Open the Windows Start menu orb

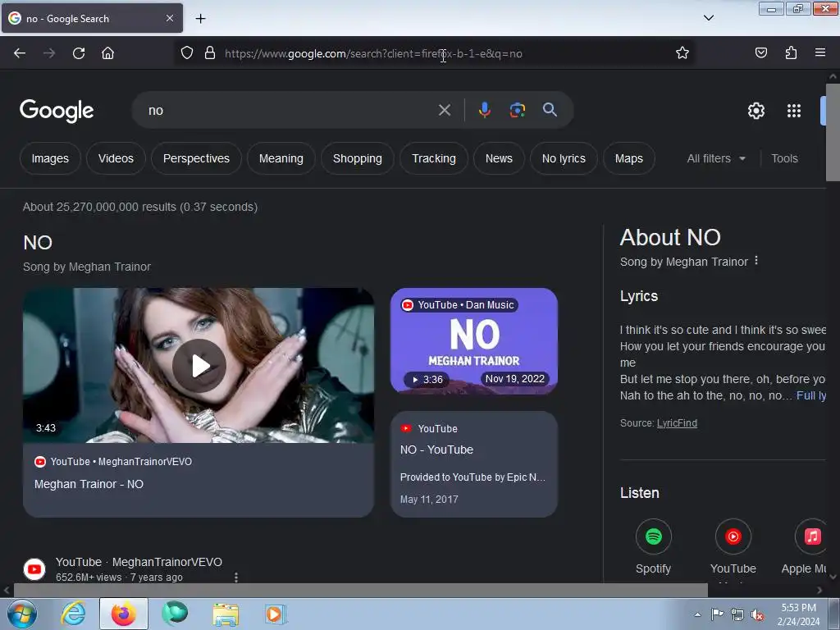(x=21, y=614)
